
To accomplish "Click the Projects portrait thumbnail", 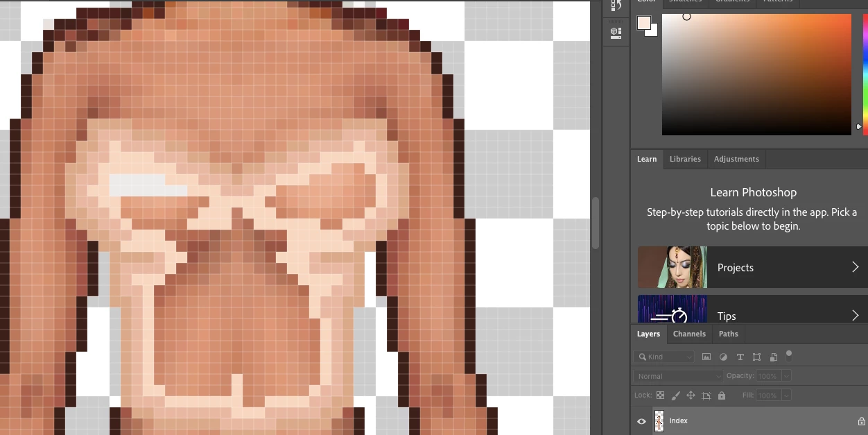I will click(x=672, y=267).
